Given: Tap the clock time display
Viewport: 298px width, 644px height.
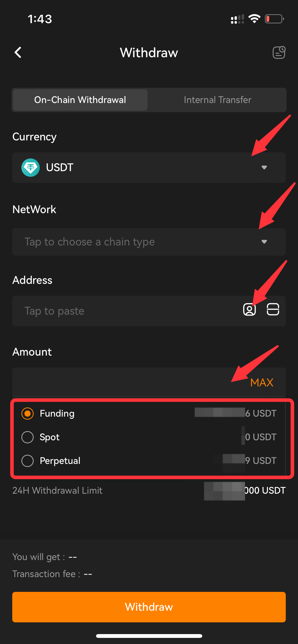Looking at the screenshot, I should tap(39, 19).
